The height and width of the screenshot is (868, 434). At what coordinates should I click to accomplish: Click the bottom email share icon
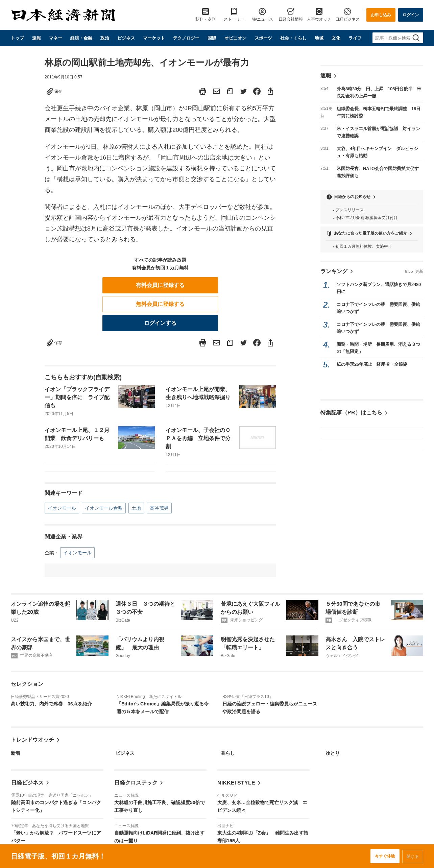click(216, 343)
